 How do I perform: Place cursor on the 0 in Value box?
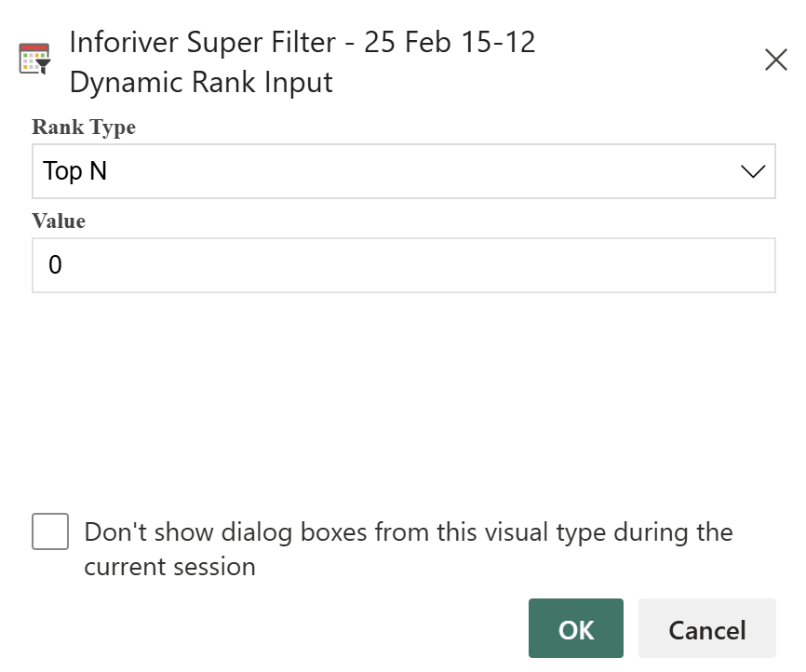click(55, 265)
